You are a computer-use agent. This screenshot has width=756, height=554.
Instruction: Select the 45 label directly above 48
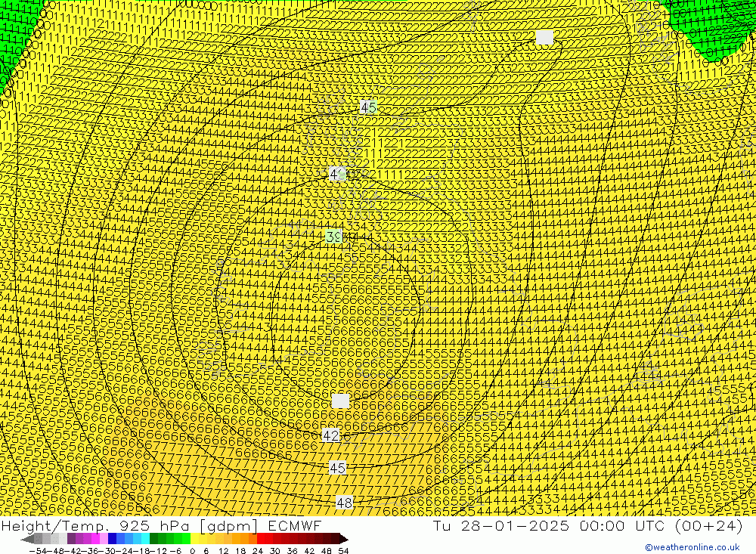click(337, 468)
